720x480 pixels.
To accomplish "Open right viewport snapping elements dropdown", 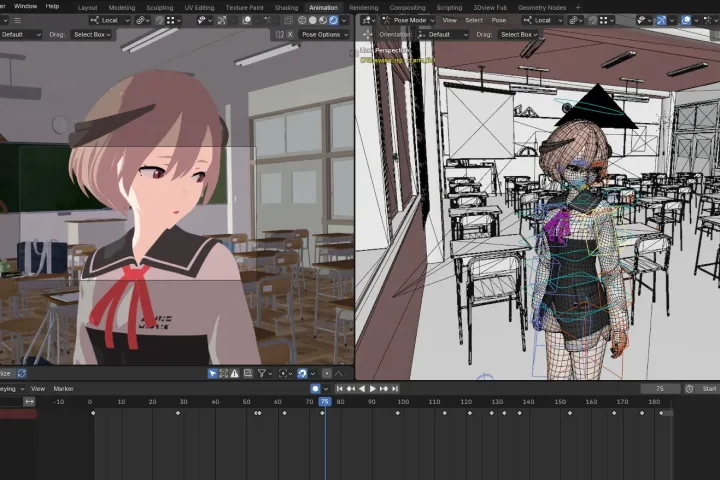I will point(607,20).
